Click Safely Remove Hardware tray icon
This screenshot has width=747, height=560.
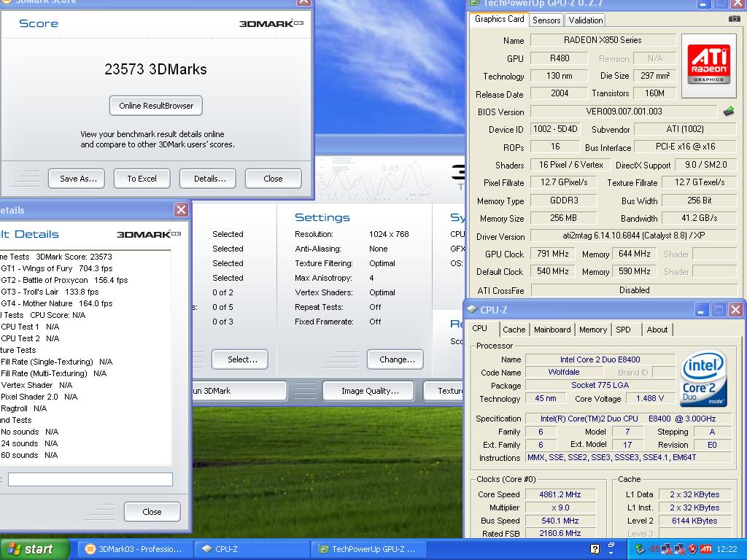click(x=640, y=549)
